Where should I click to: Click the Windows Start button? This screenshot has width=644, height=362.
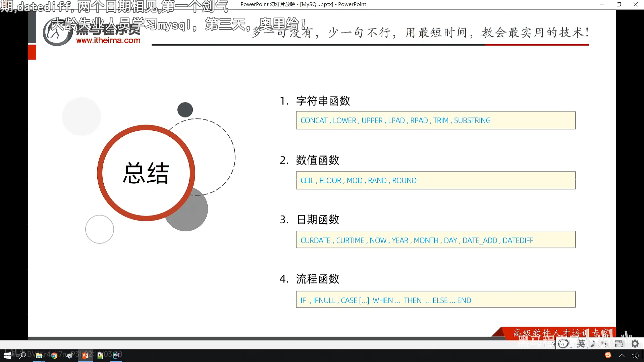[x=7, y=355]
